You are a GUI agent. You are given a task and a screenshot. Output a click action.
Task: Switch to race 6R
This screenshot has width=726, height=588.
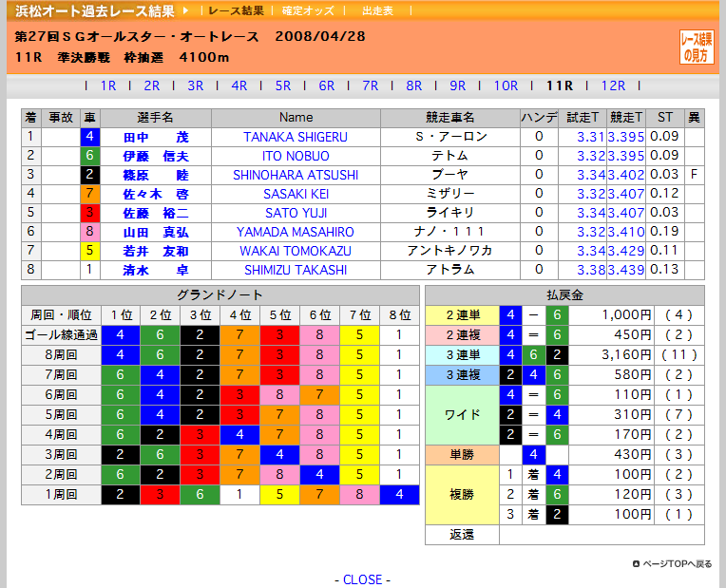327,85
